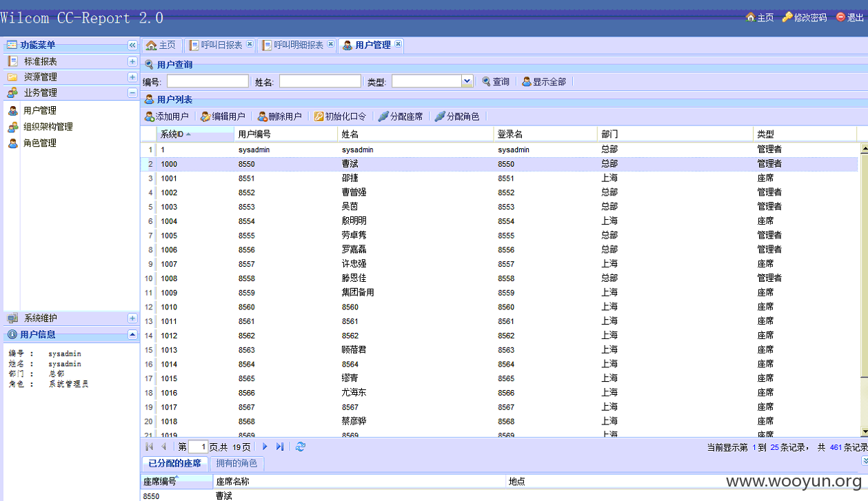Sort by the 系统ID column header
The width and height of the screenshot is (868, 501).
point(195,134)
